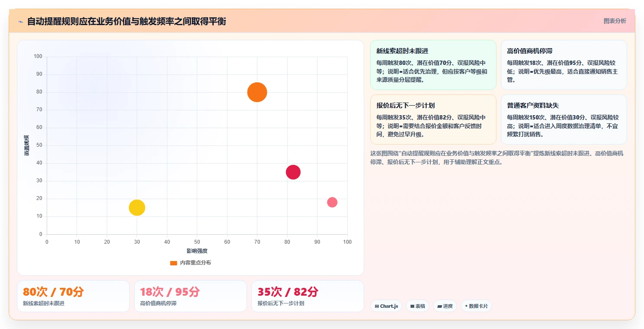Click the 数据卡片 tag chip

coord(476,306)
